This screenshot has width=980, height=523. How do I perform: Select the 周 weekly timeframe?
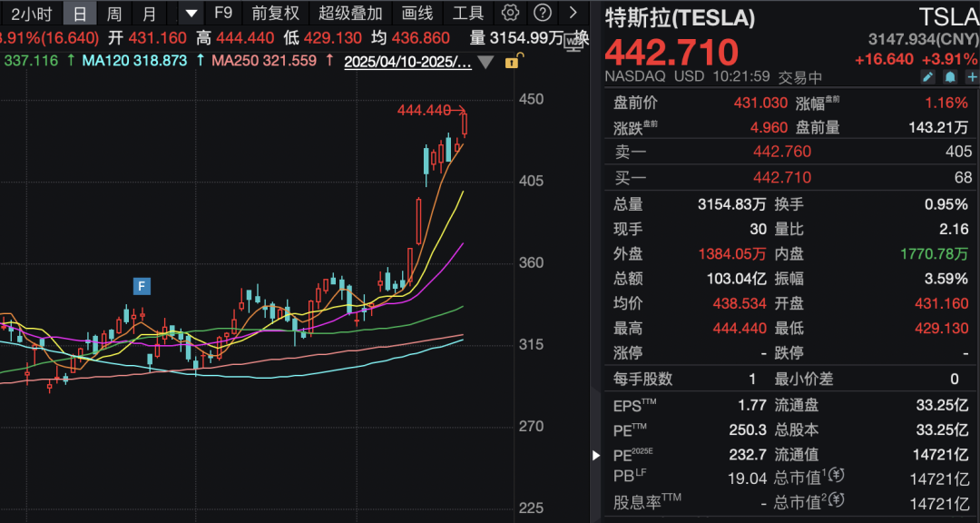113,13
